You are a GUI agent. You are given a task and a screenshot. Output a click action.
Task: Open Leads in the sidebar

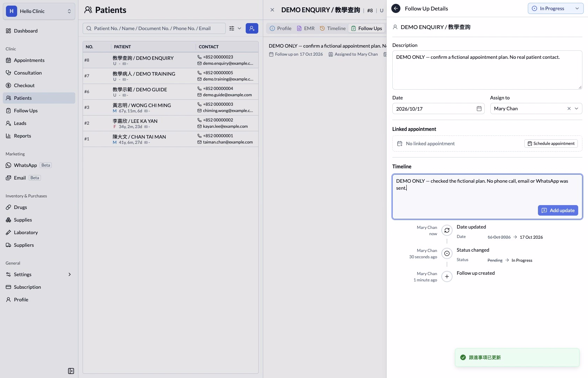(39, 123)
